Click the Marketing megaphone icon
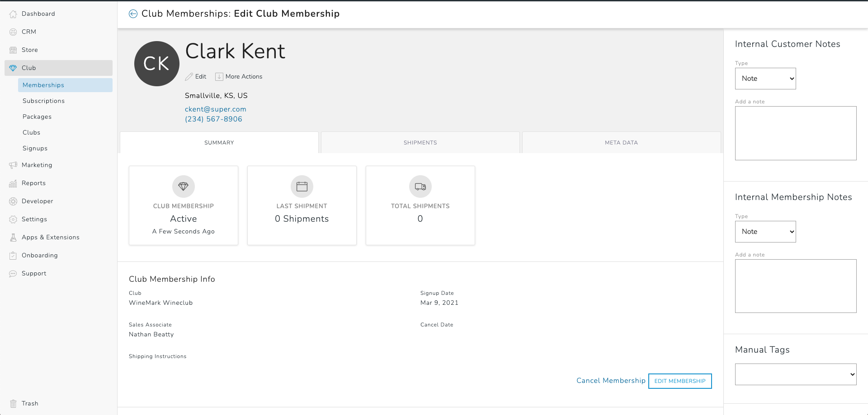 pyautogui.click(x=13, y=165)
